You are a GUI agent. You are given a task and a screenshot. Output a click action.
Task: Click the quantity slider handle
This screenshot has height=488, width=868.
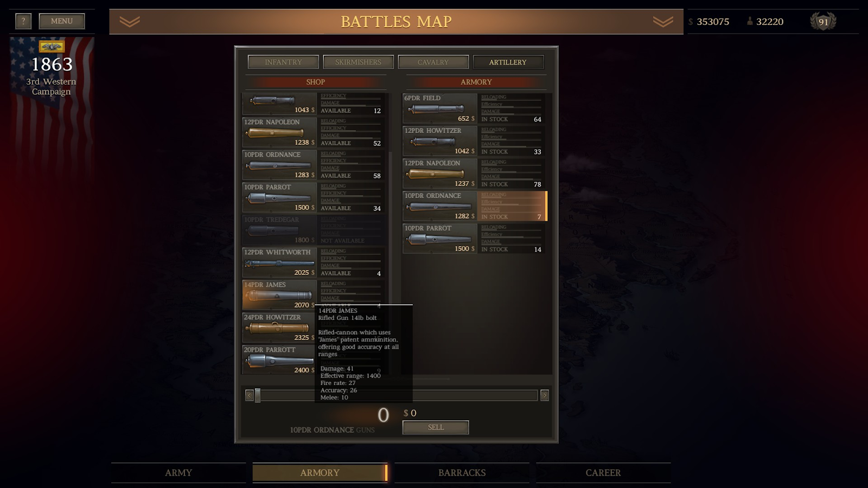pyautogui.click(x=258, y=395)
